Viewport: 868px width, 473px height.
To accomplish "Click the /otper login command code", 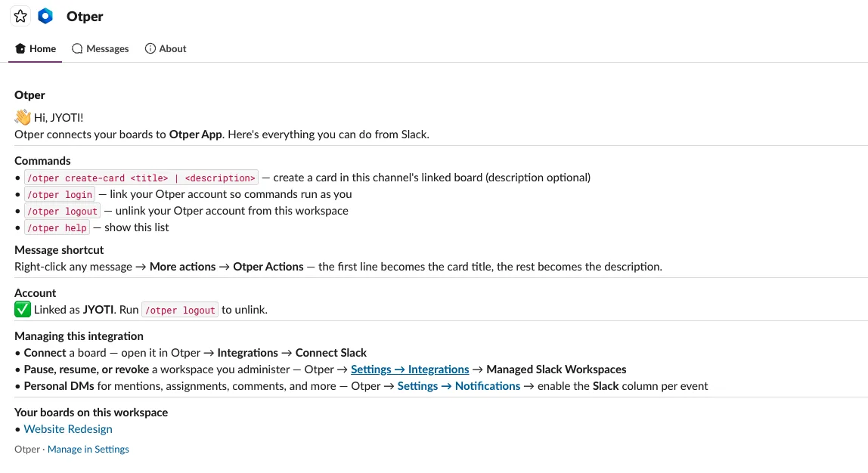I will click(x=60, y=195).
